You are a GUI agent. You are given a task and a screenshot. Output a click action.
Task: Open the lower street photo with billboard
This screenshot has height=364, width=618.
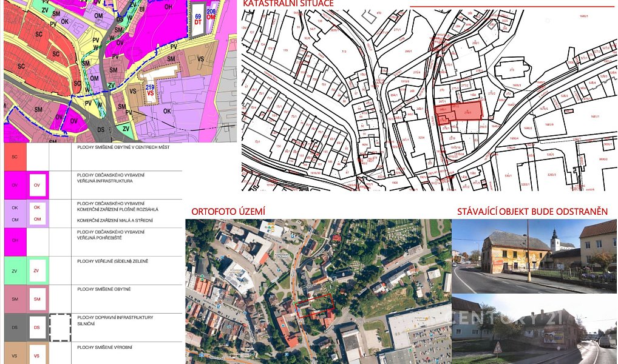534,330
